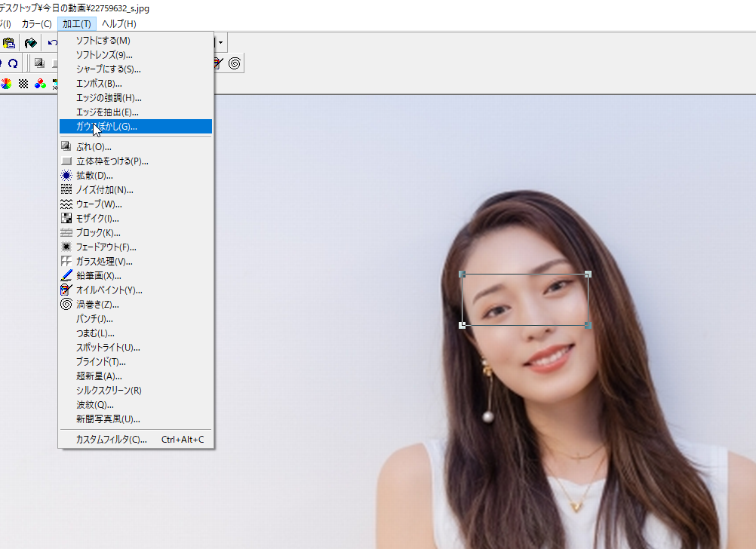This screenshot has height=549, width=756.
Task: Select シャープにする(S)... menu entry
Action: [x=136, y=69]
